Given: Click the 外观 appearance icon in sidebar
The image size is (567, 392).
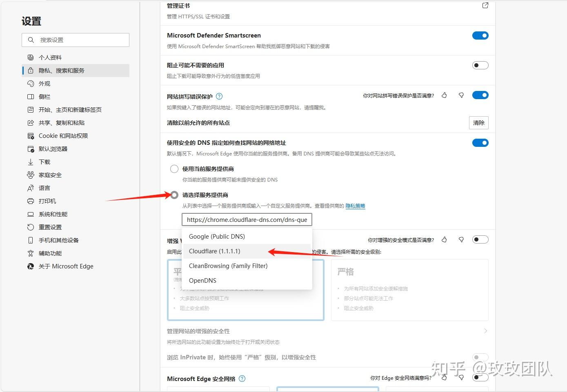Looking at the screenshot, I should coord(31,84).
